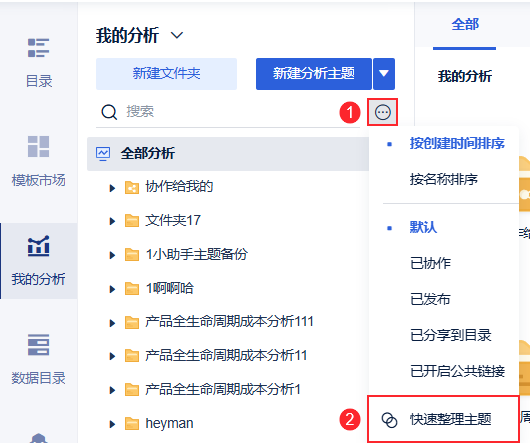Click the search magnifier icon

coord(109,112)
